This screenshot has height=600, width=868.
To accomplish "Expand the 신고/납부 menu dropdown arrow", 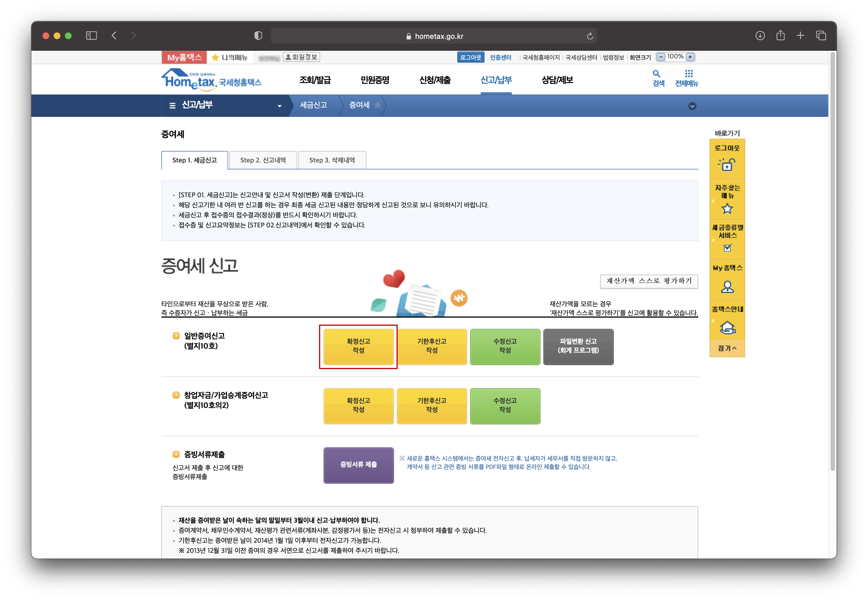I will [279, 106].
